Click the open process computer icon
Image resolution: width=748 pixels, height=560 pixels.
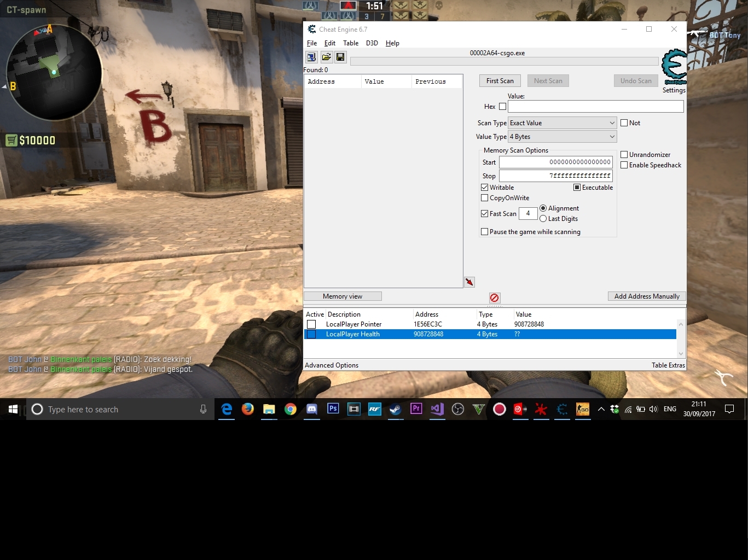311,57
